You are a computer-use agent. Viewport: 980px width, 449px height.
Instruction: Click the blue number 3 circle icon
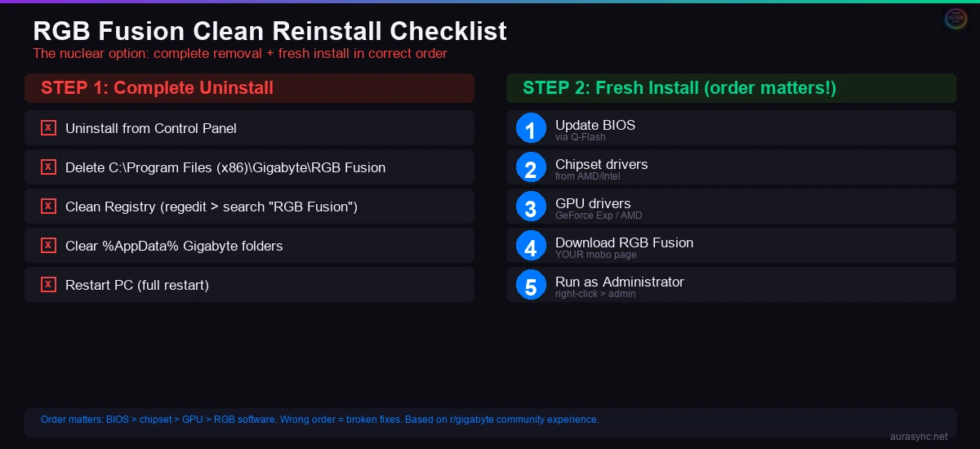point(531,207)
